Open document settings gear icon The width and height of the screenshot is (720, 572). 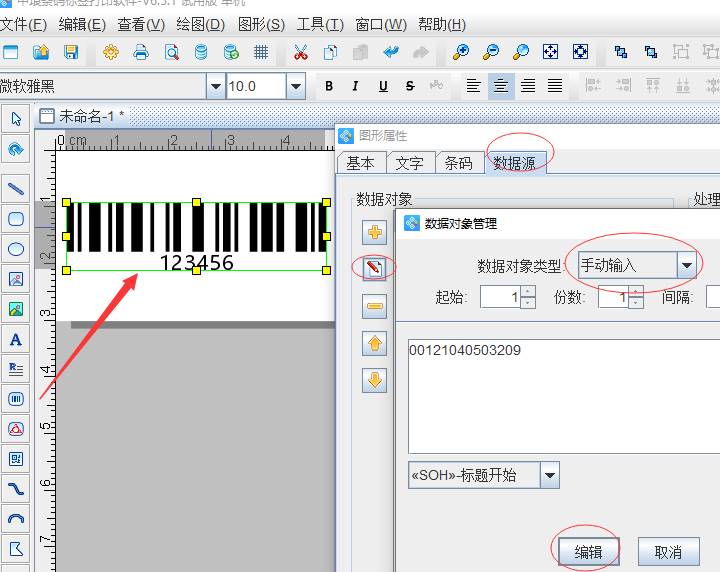point(111,52)
